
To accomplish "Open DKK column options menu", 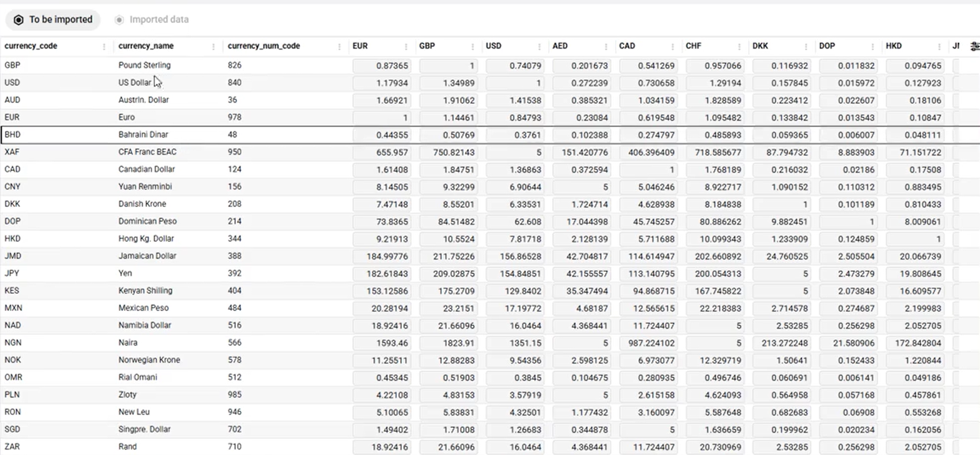I will coord(806,46).
